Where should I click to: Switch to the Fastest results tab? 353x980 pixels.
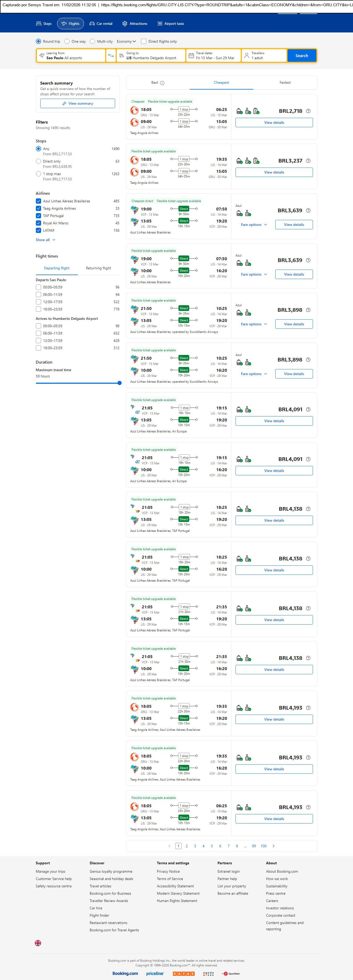coord(285,82)
